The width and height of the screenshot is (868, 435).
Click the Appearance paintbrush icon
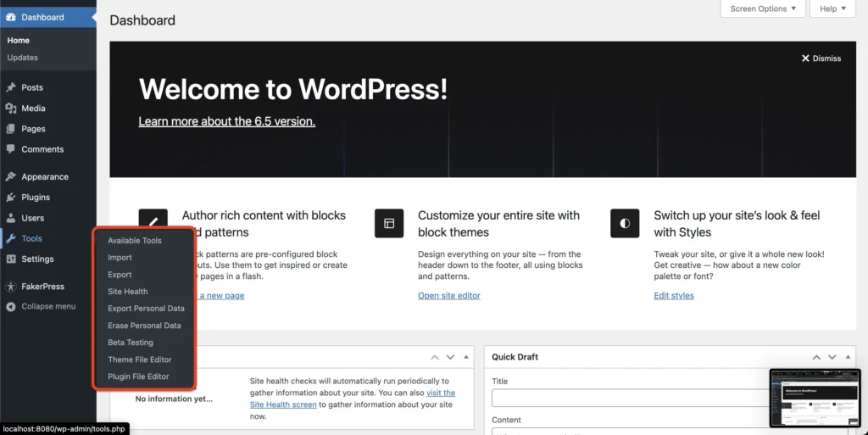[x=11, y=177]
